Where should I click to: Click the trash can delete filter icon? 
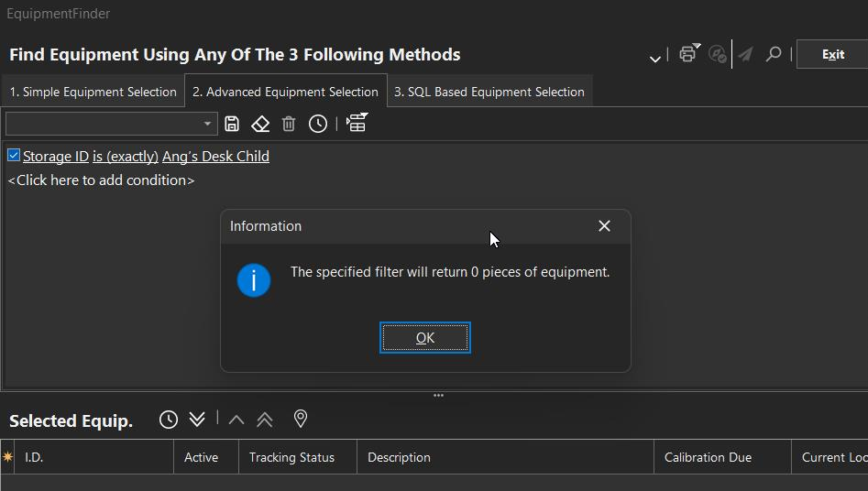pyautogui.click(x=289, y=124)
